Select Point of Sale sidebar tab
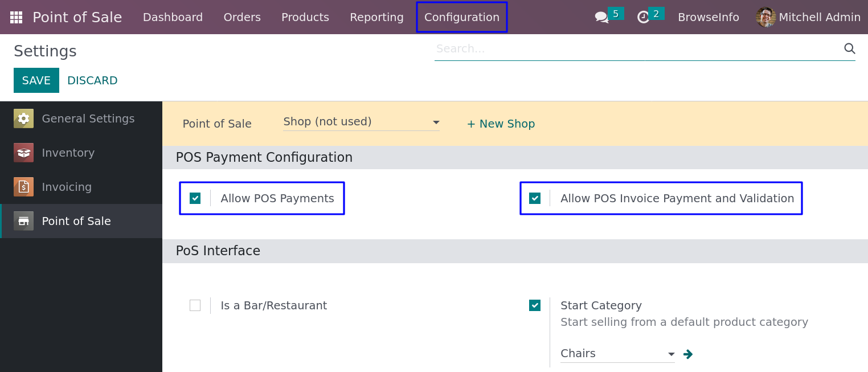 (81, 221)
